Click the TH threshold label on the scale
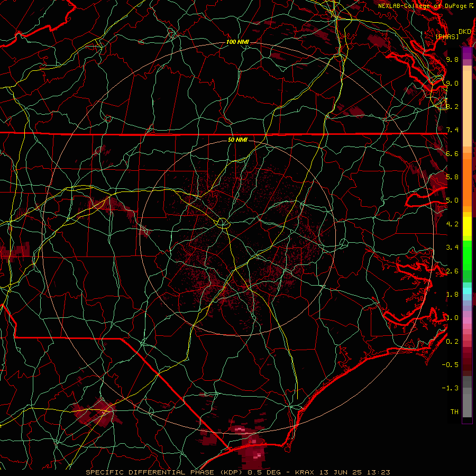This screenshot has height=476, width=476. click(x=454, y=412)
